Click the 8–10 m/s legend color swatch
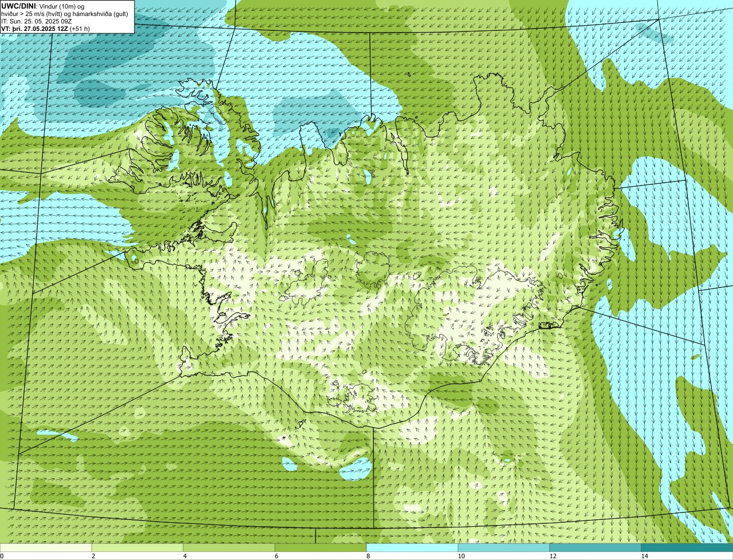This screenshot has width=733, height=560. click(412, 547)
